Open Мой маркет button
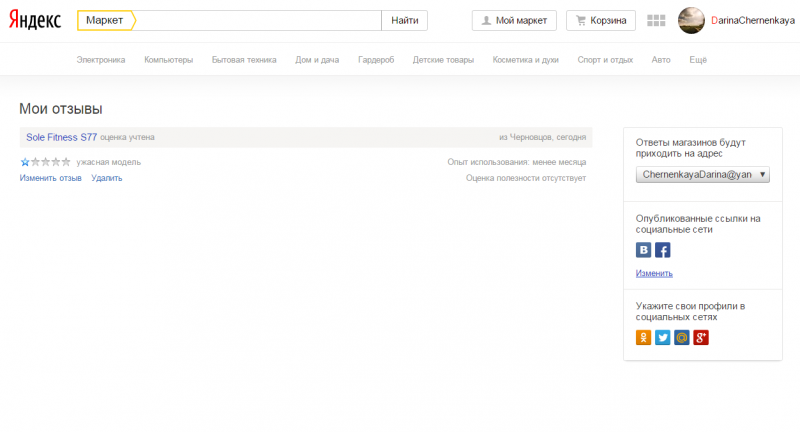The image size is (800, 432). click(x=514, y=20)
